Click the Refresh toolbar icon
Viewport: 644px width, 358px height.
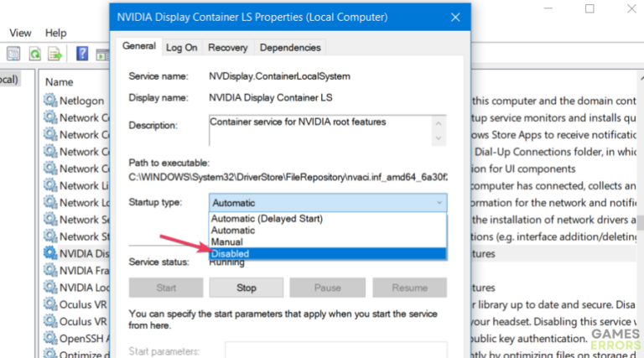(35, 54)
